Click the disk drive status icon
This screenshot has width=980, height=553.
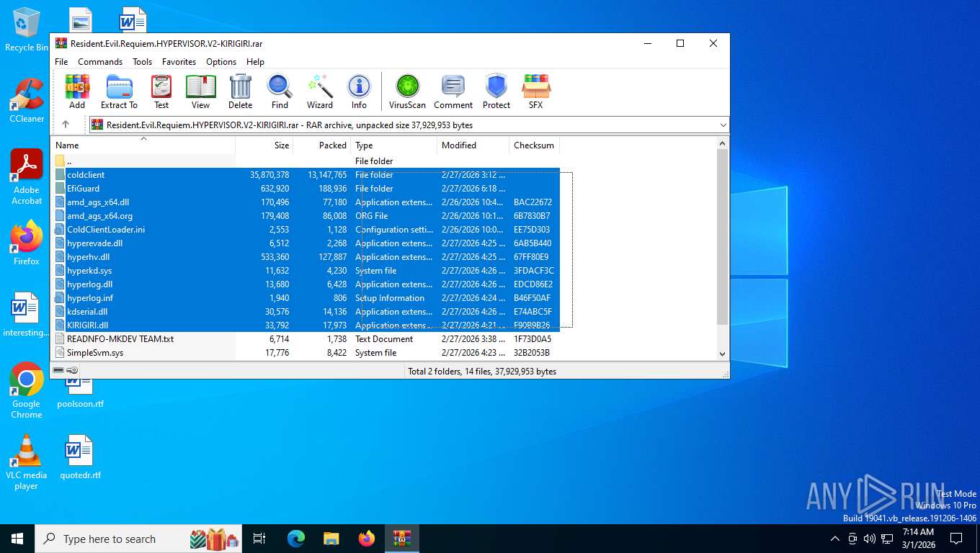coord(58,370)
